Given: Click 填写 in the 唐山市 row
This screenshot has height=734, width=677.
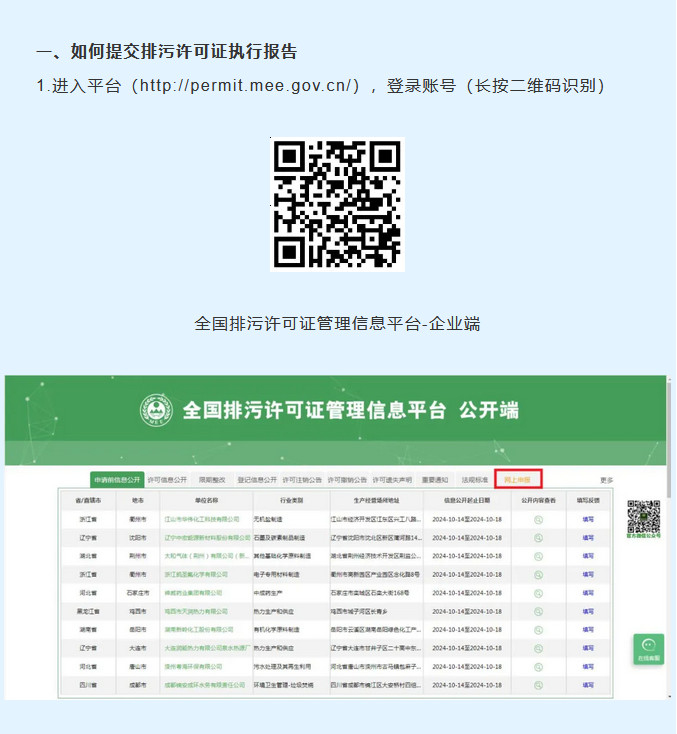Looking at the screenshot, I should [x=588, y=667].
